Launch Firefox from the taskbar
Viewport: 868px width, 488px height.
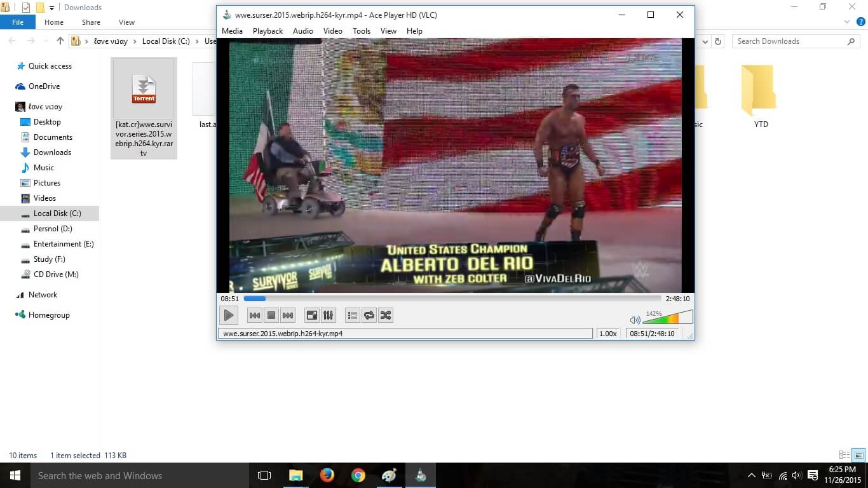(x=327, y=475)
